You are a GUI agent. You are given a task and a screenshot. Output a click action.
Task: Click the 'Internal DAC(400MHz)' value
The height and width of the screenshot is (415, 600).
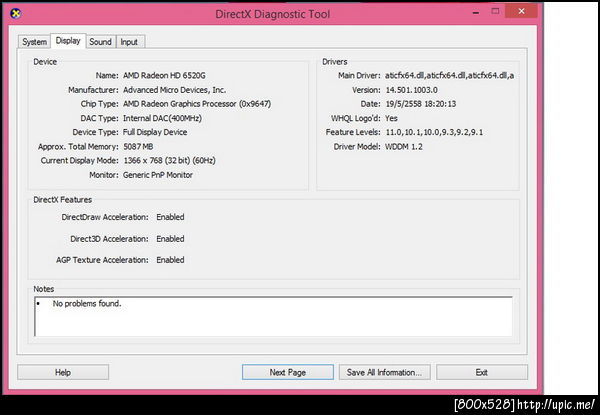[x=162, y=118]
